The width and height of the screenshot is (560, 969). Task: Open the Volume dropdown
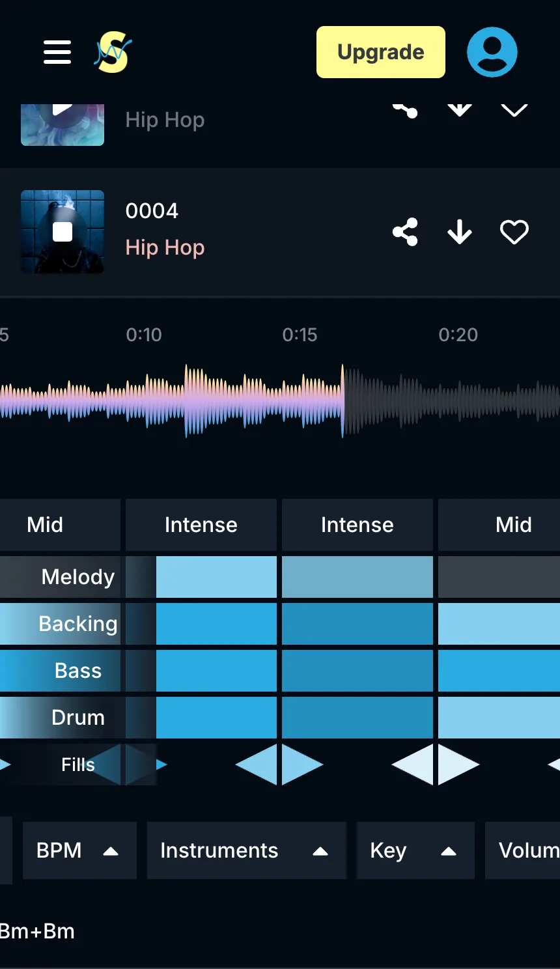[522, 850]
